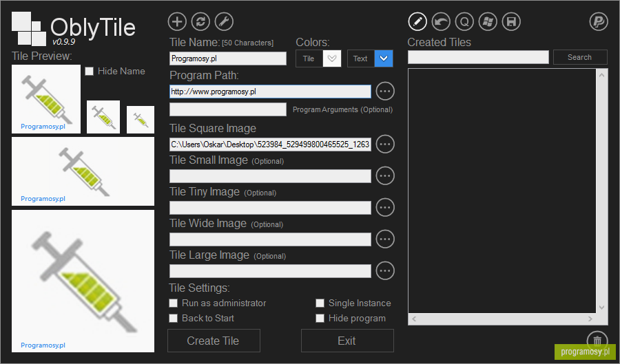Click the refresh circular arrows icon

coord(200,21)
